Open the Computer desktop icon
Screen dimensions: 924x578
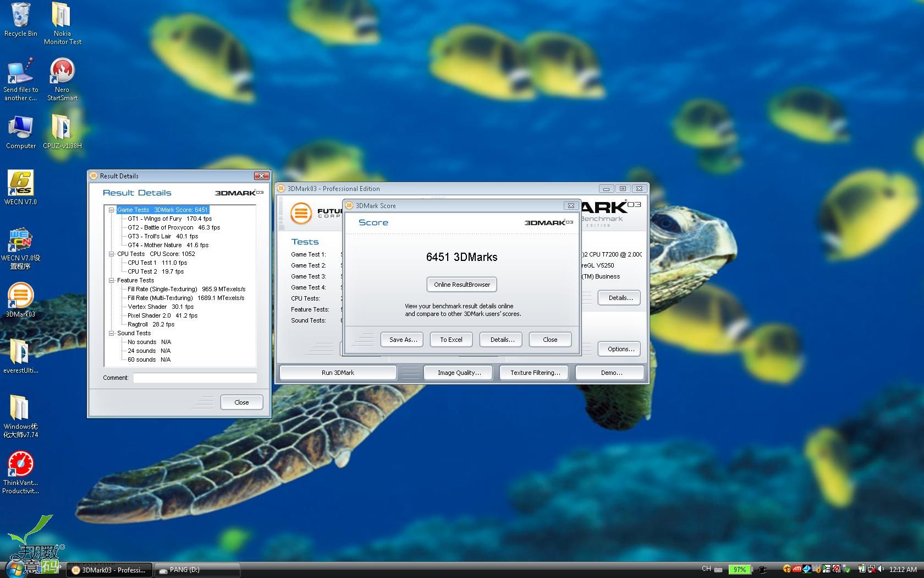coord(20,132)
